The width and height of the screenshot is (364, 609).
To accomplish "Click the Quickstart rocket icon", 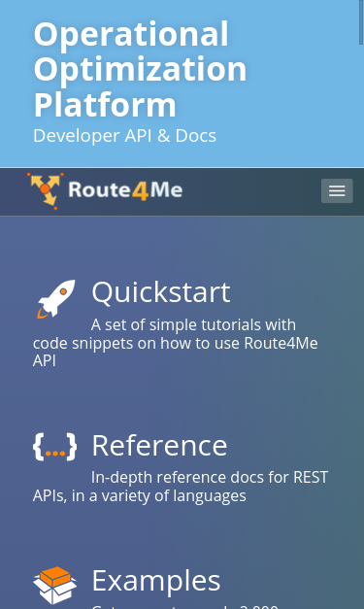I will [x=56, y=299].
